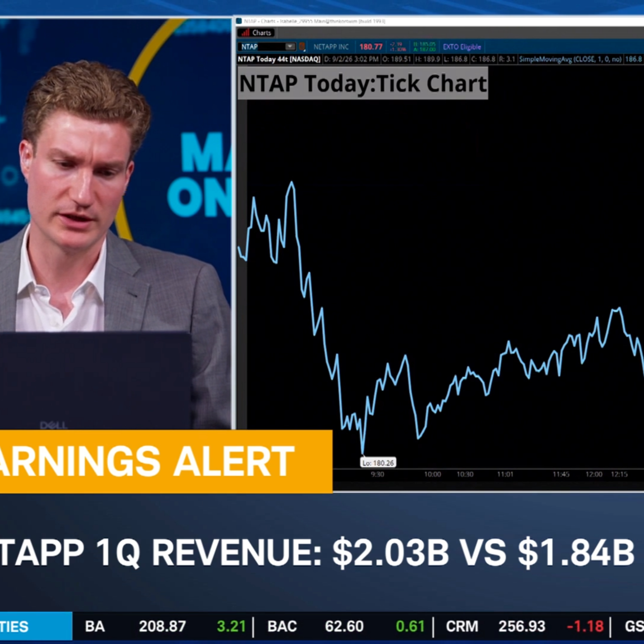The image size is (644, 644).
Task: Click the 12:00 time axis label
Action: [x=594, y=474]
